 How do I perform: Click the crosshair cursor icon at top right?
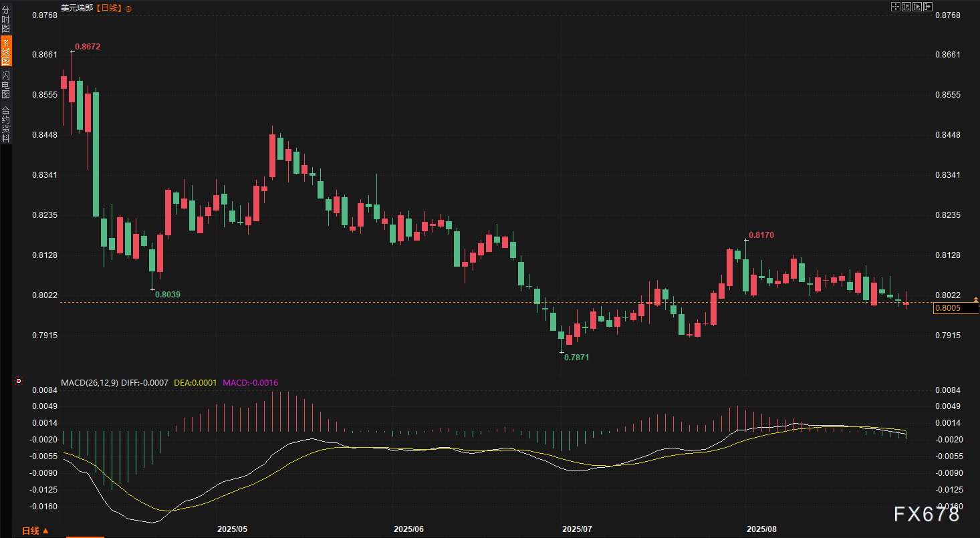click(896, 7)
